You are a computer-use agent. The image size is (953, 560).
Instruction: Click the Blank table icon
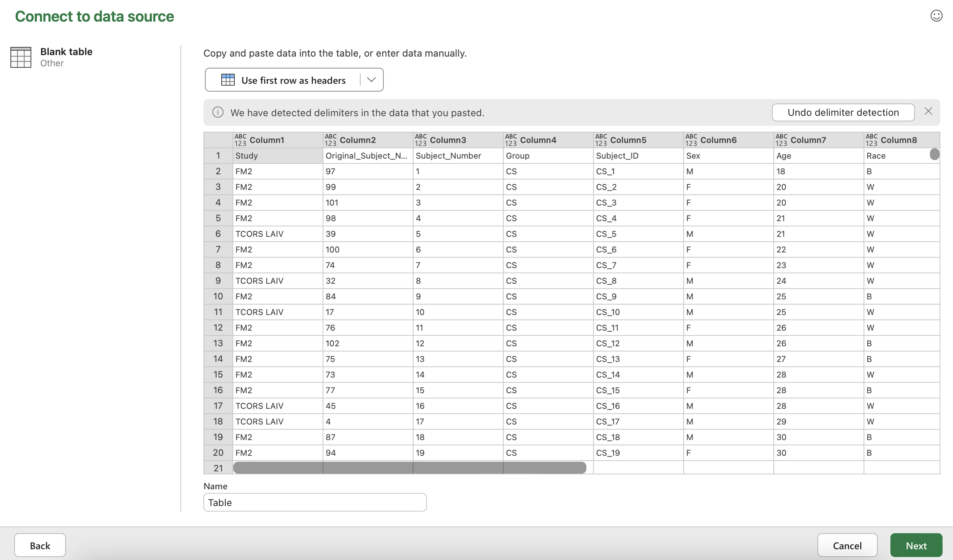click(21, 57)
